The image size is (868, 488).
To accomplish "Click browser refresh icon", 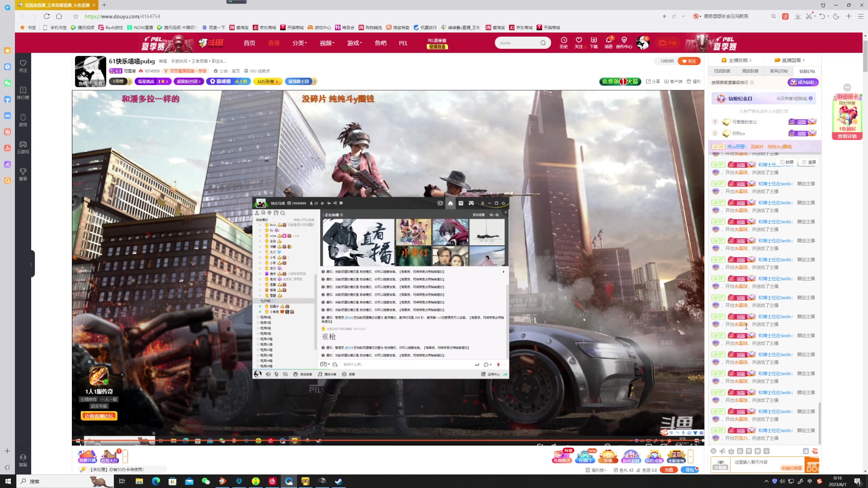I will (47, 16).
